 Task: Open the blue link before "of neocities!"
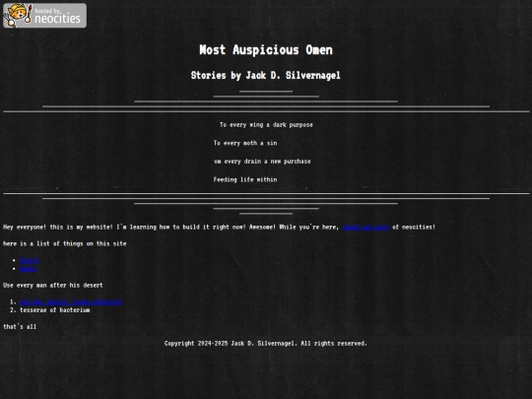366,227
